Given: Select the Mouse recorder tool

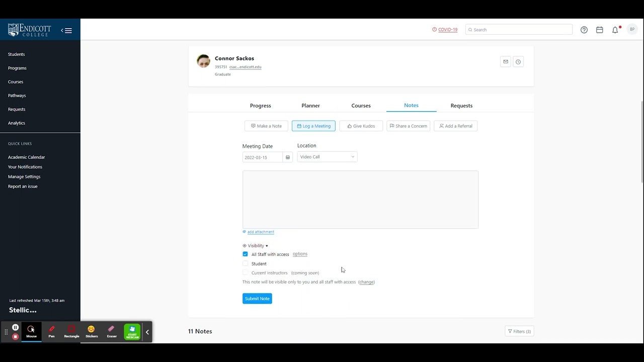Looking at the screenshot, I should [x=31, y=332].
